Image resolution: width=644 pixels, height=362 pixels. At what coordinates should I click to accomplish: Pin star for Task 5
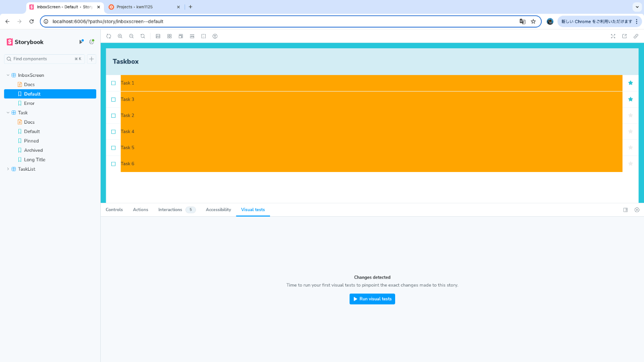pyautogui.click(x=631, y=147)
